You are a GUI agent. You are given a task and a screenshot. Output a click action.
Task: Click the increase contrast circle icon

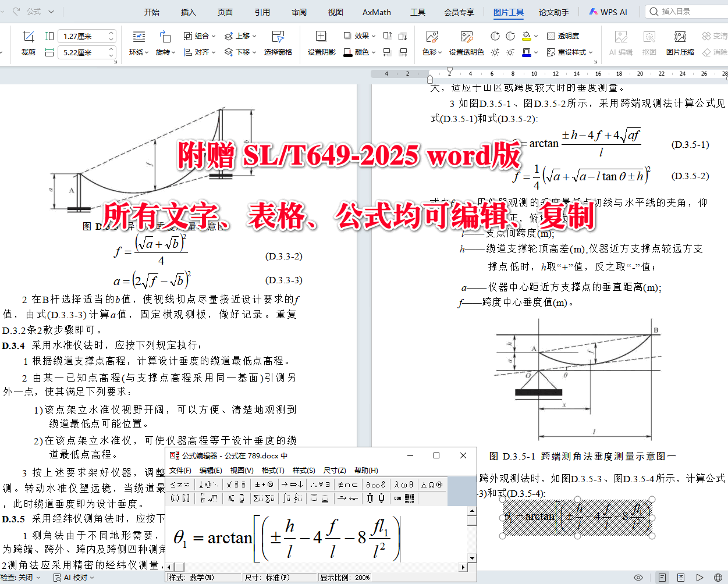(x=495, y=36)
